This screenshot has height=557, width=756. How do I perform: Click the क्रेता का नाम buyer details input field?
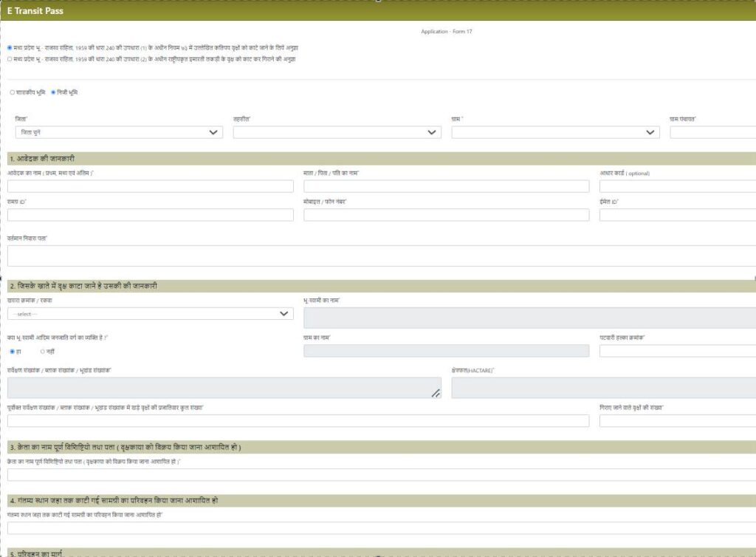pyautogui.click(x=382, y=474)
